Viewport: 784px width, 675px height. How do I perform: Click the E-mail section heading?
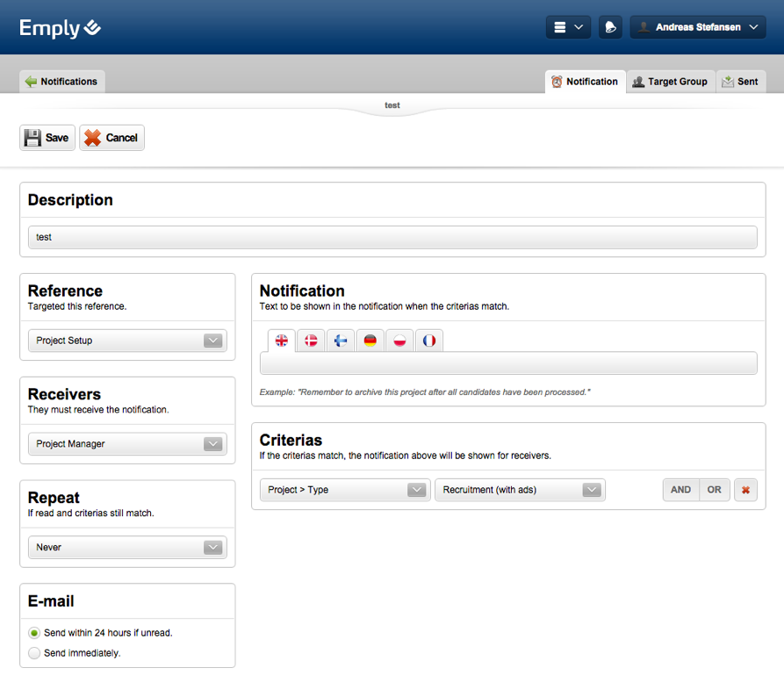(51, 601)
